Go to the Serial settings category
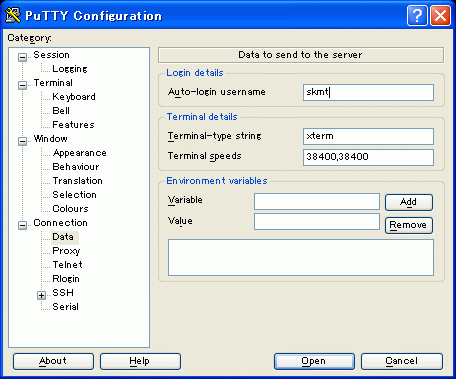 coord(65,307)
